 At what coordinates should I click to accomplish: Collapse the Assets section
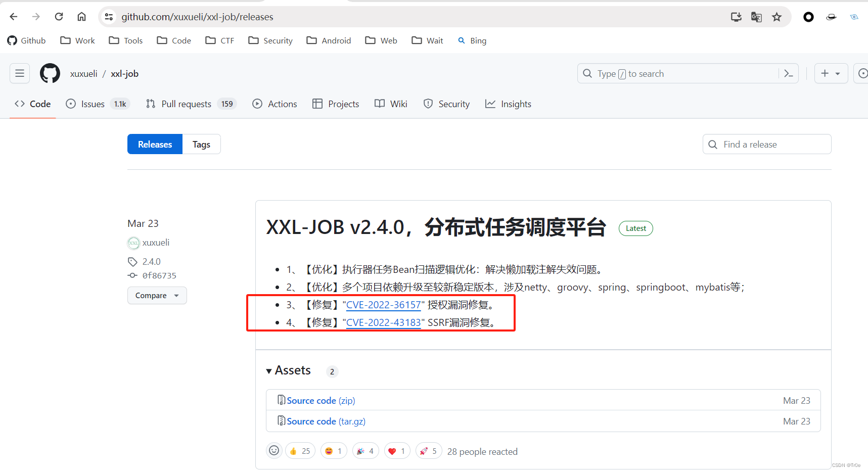tap(289, 370)
